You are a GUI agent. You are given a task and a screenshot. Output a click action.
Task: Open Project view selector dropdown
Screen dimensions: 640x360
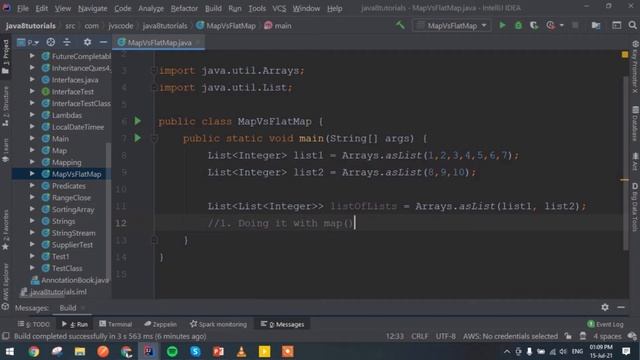[x=28, y=42]
